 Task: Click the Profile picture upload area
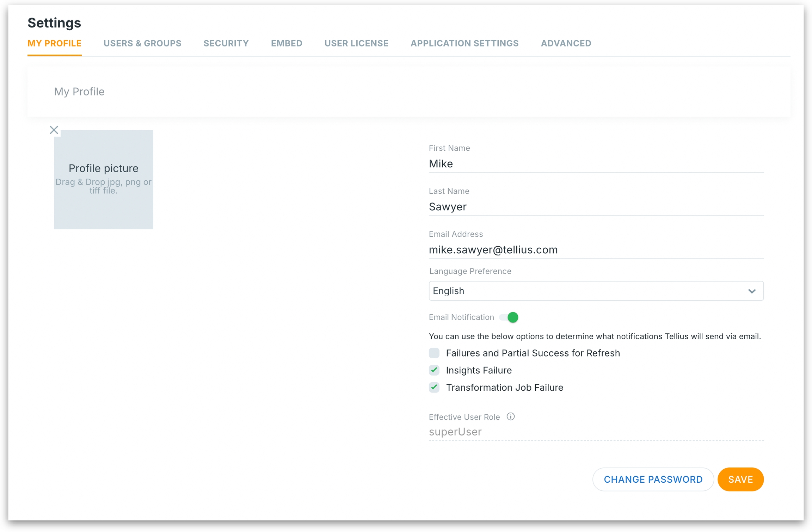pyautogui.click(x=104, y=180)
